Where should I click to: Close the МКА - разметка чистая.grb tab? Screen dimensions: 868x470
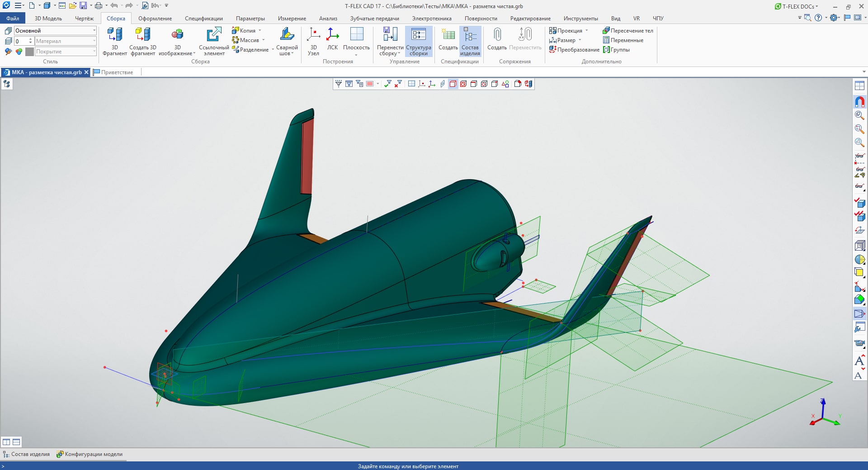coord(86,72)
